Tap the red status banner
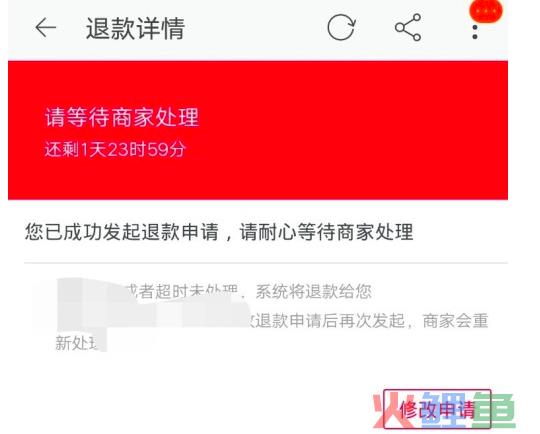 [x=258, y=130]
